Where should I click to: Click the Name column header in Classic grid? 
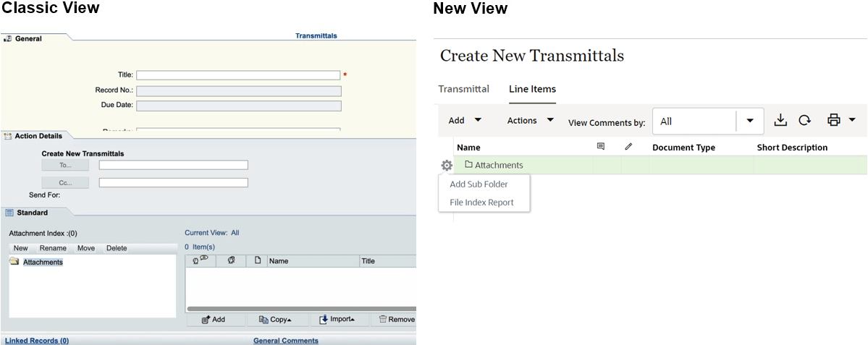pos(313,261)
